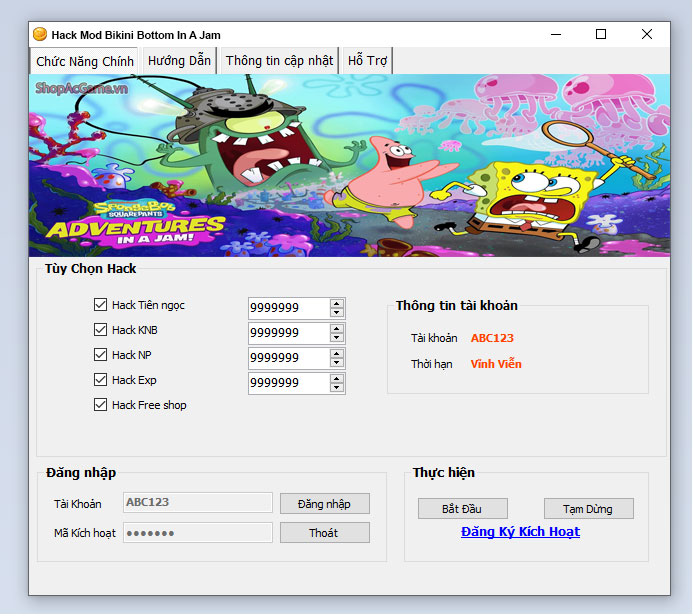693x616 pixels.
Task: Click the Thoát button
Action: 325,533
